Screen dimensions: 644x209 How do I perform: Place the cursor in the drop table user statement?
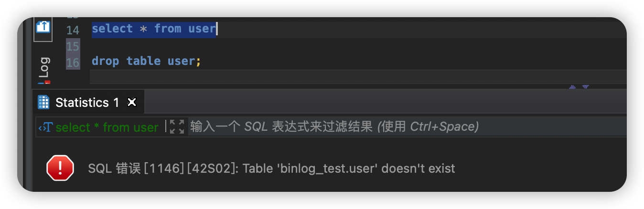[x=146, y=61]
